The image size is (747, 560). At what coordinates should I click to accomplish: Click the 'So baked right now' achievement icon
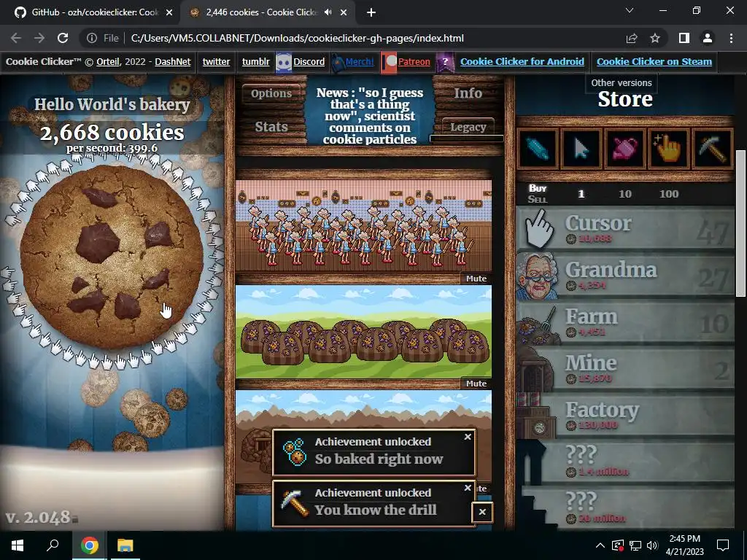(294, 452)
